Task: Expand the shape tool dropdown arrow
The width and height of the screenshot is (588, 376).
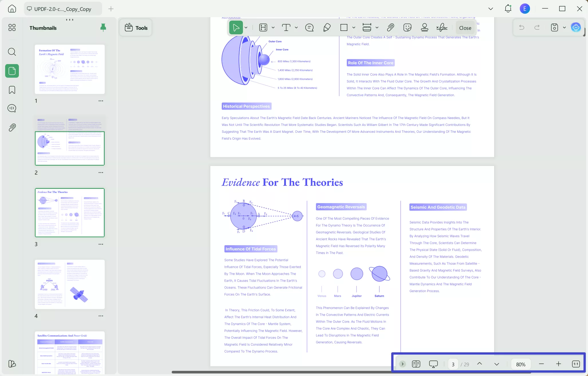Action: (354, 27)
